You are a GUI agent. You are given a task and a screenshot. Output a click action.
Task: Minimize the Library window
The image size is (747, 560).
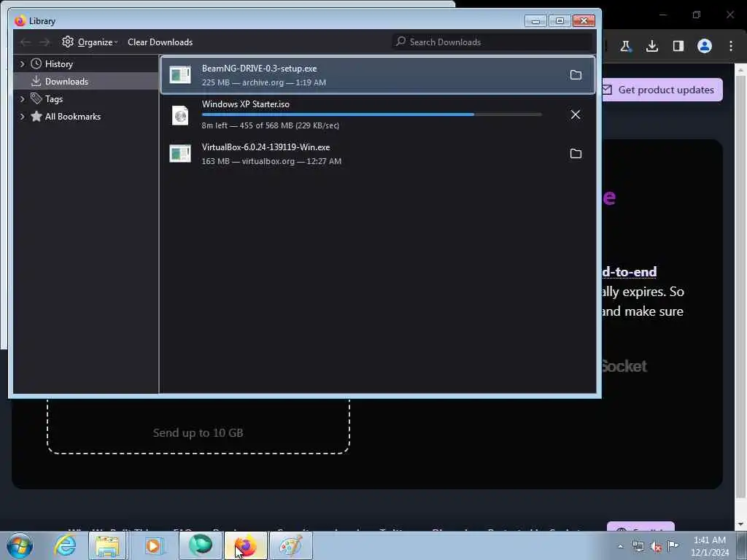coord(535,21)
